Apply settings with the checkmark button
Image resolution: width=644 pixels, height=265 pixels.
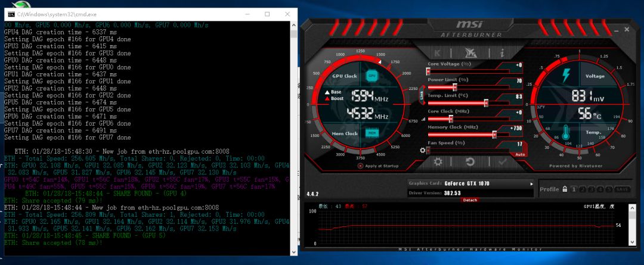502,161
